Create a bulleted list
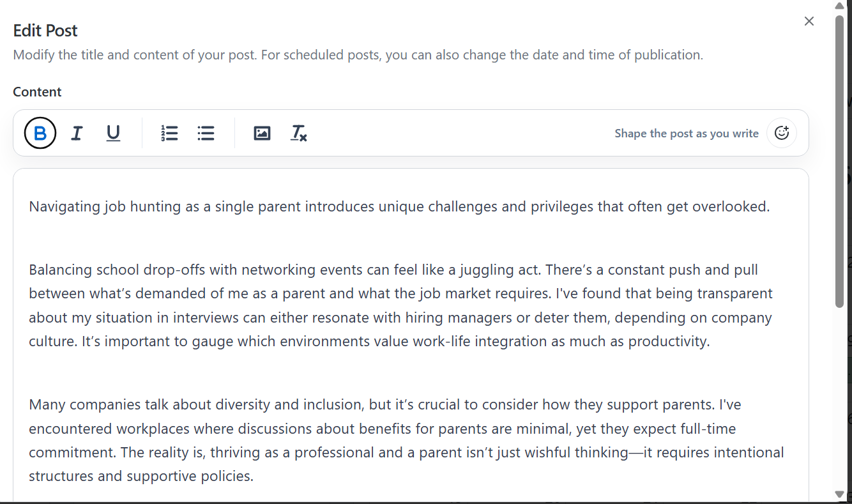 206,133
